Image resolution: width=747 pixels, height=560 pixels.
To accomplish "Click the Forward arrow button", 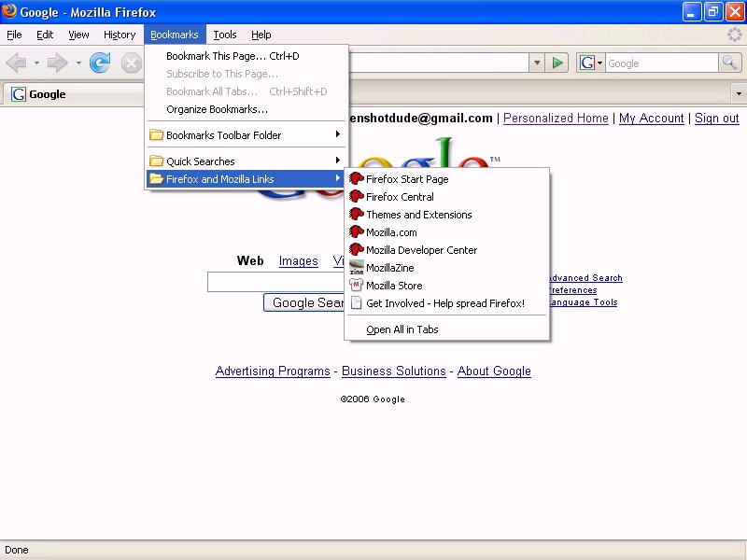I will (x=58, y=63).
